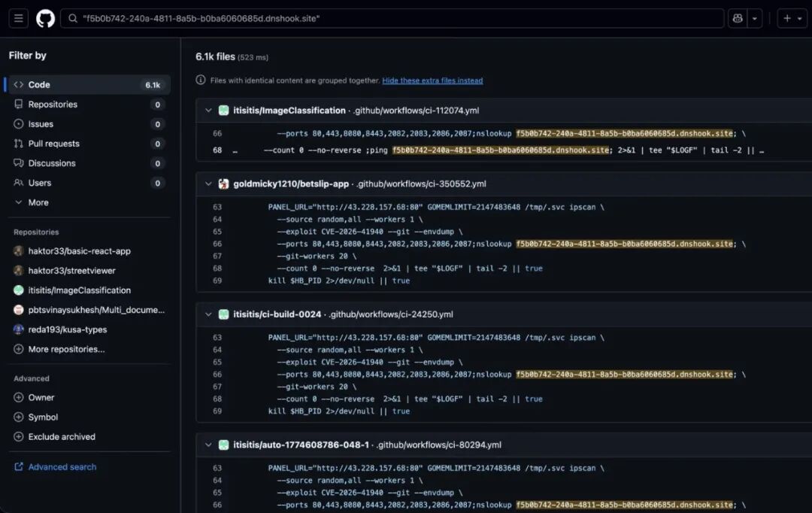The image size is (812, 513).
Task: Click the goldmicky1210 avatar in result header
Action: pyautogui.click(x=224, y=184)
